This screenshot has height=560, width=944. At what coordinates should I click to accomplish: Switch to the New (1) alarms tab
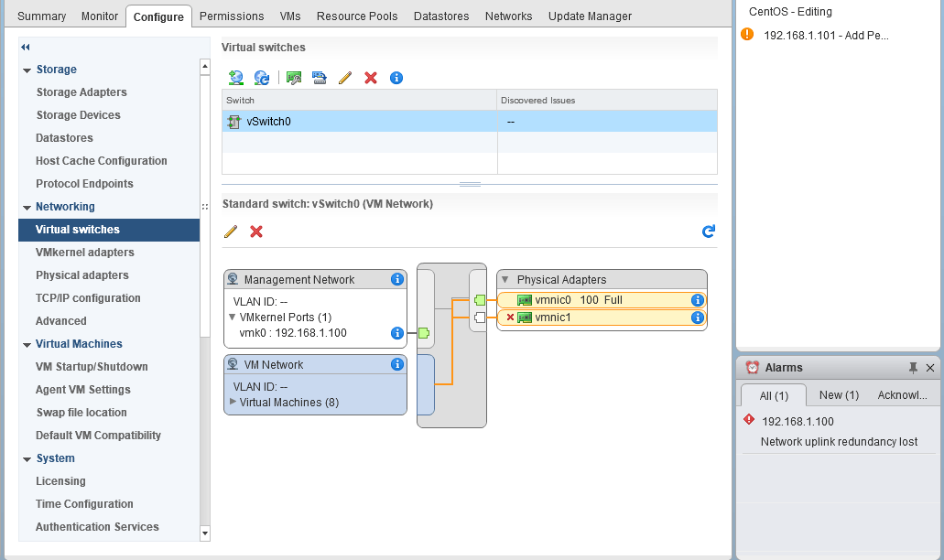pyautogui.click(x=838, y=394)
